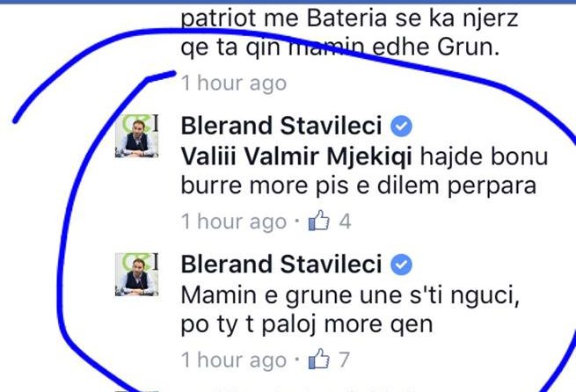Select the text 'Mamin e grune une s'ti nguci'
Viewport: 576px width, 392px height.
351,295
